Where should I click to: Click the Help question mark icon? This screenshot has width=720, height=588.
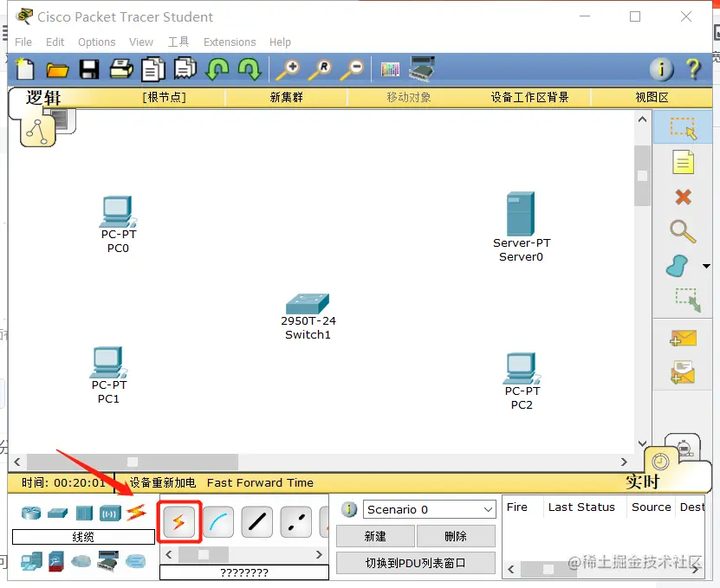click(693, 69)
